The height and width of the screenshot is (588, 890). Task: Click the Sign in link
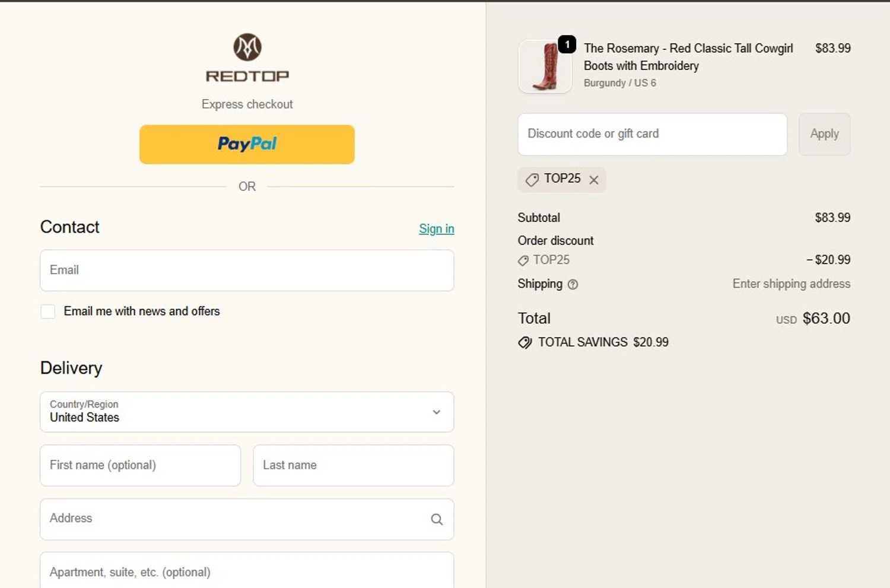point(436,228)
